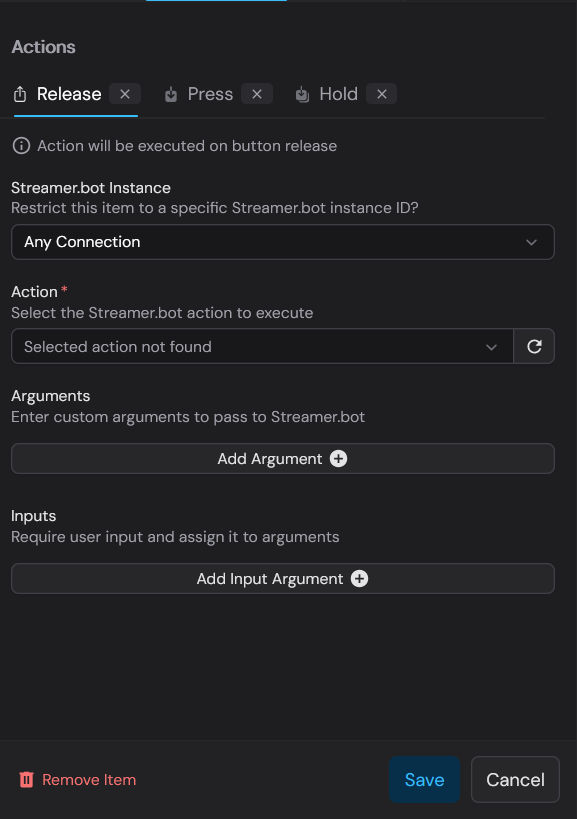The width and height of the screenshot is (577, 819).
Task: Refresh the Streamer.bot action list
Action: click(x=535, y=346)
